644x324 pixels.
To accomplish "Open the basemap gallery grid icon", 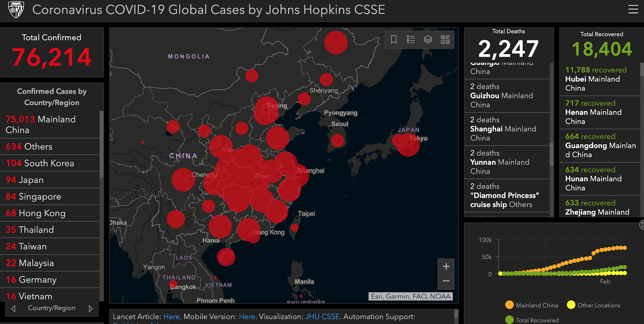I will [x=445, y=39].
